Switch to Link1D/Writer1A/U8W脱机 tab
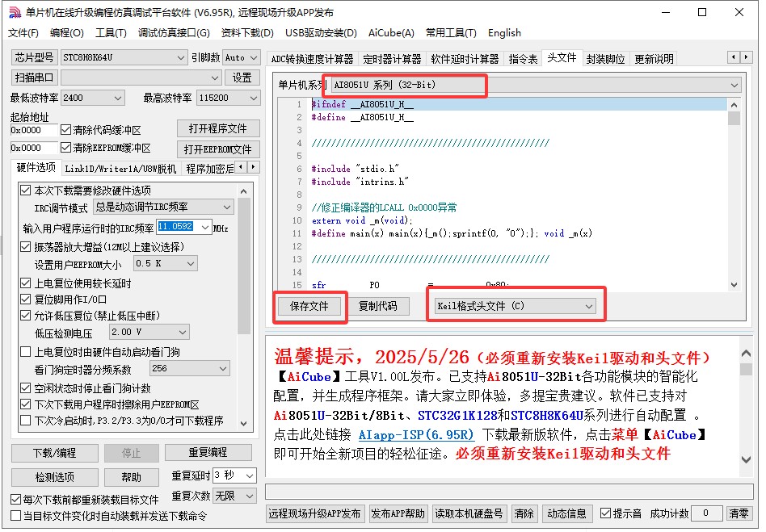 point(120,169)
